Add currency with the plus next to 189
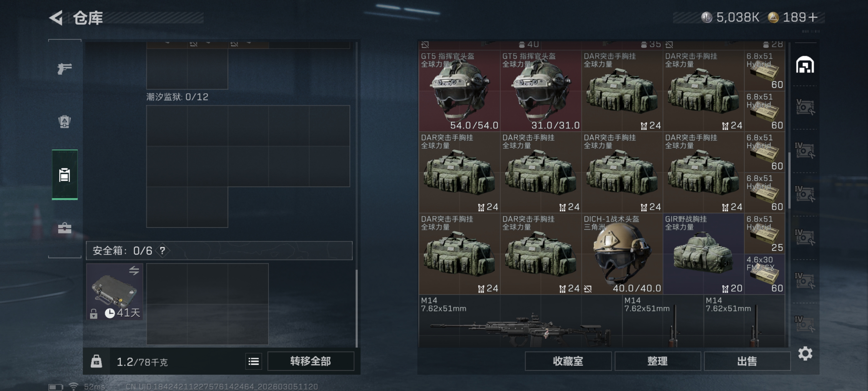868x391 pixels. 813,17
